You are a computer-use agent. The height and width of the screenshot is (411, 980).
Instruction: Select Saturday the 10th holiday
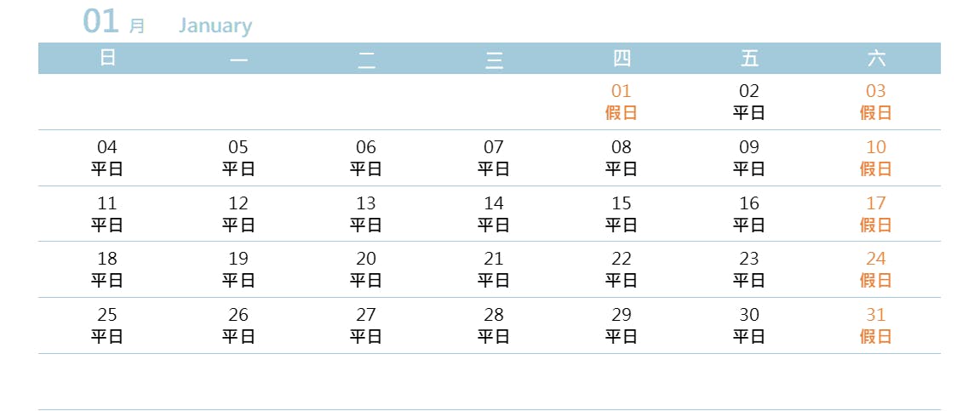point(876,157)
